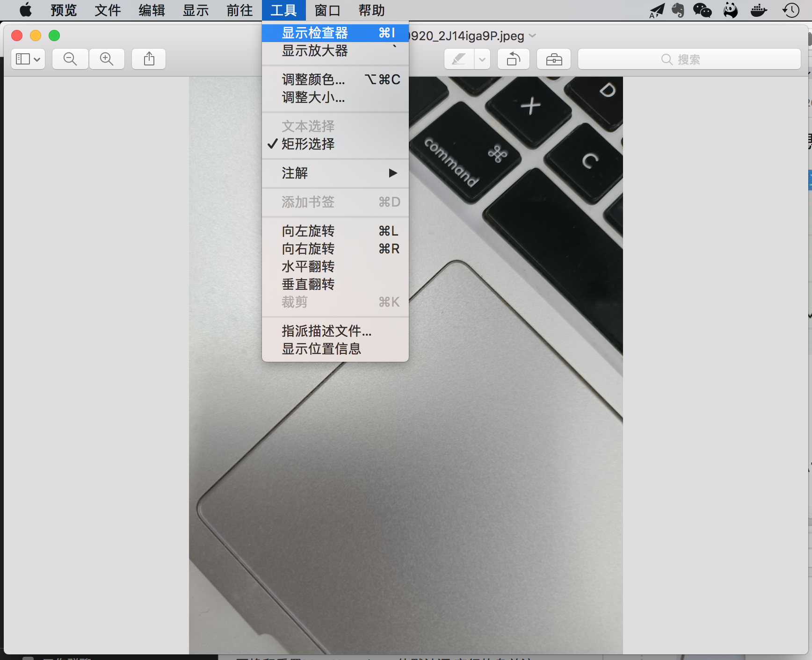Click 调整颜色... to adjust colors
Image resolution: width=812 pixels, height=660 pixels.
click(x=313, y=79)
